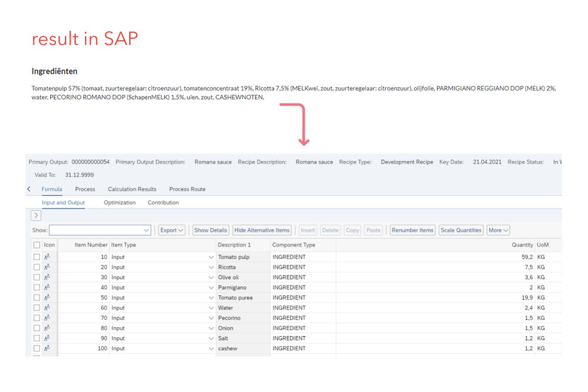Select the checkbox for the Olive oil row
588x392 pixels.
(x=37, y=278)
